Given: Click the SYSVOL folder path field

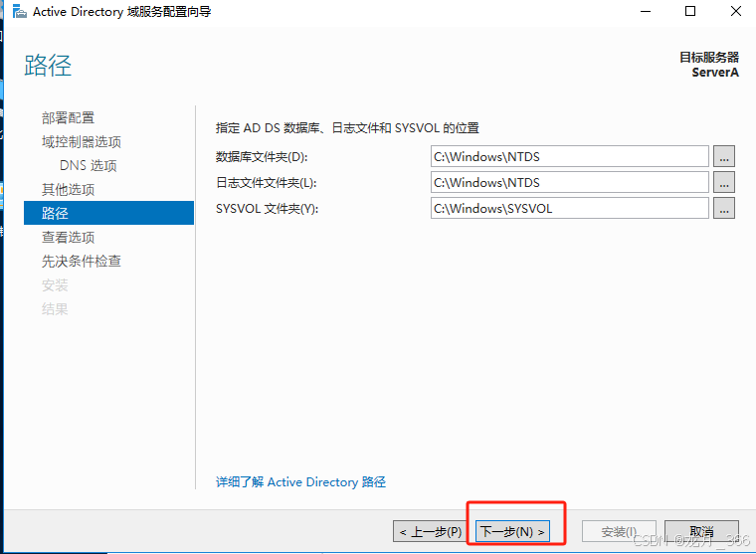Looking at the screenshot, I should [569, 208].
